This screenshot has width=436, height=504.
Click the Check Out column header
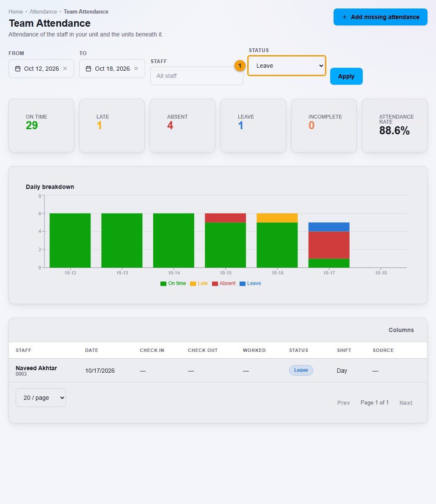203,350
